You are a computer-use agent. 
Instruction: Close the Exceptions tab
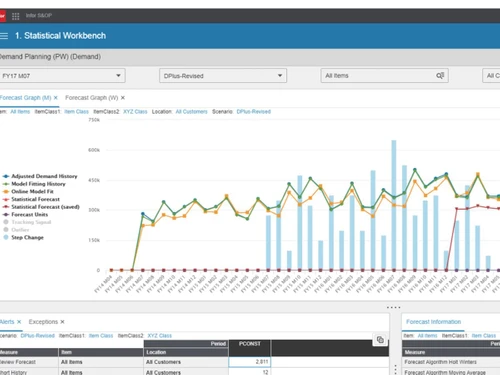tap(62, 322)
